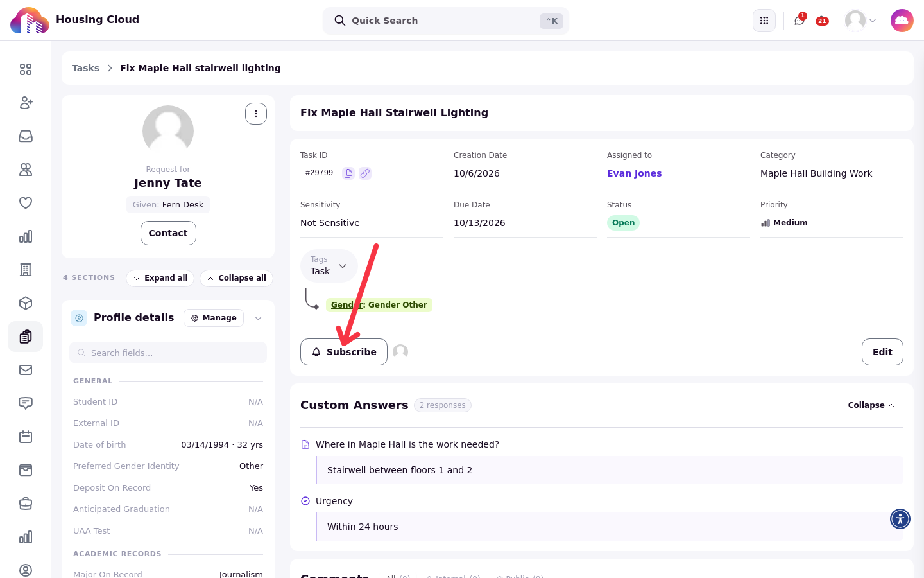
Task: Open the calendar sidebar icon
Action: (26, 437)
